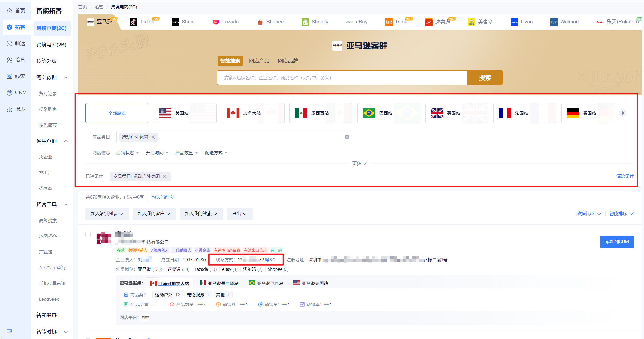The height and width of the screenshot is (339, 644).
Task: Open the 报表 reports chart icon
Action: click(9, 109)
